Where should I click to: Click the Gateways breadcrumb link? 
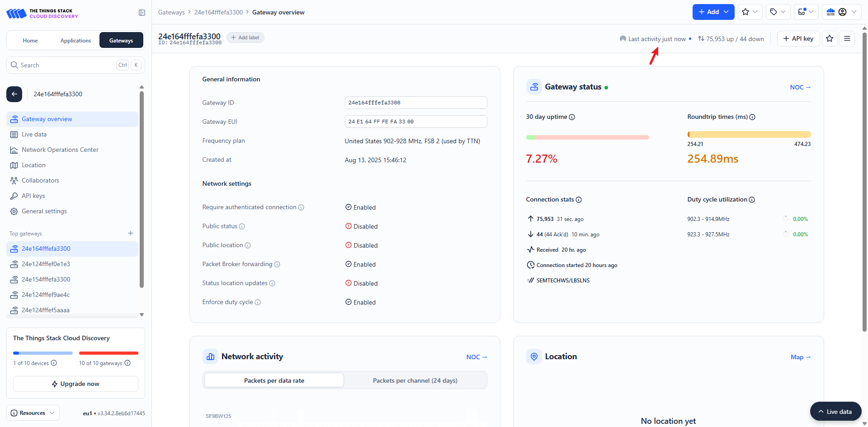[x=171, y=12]
